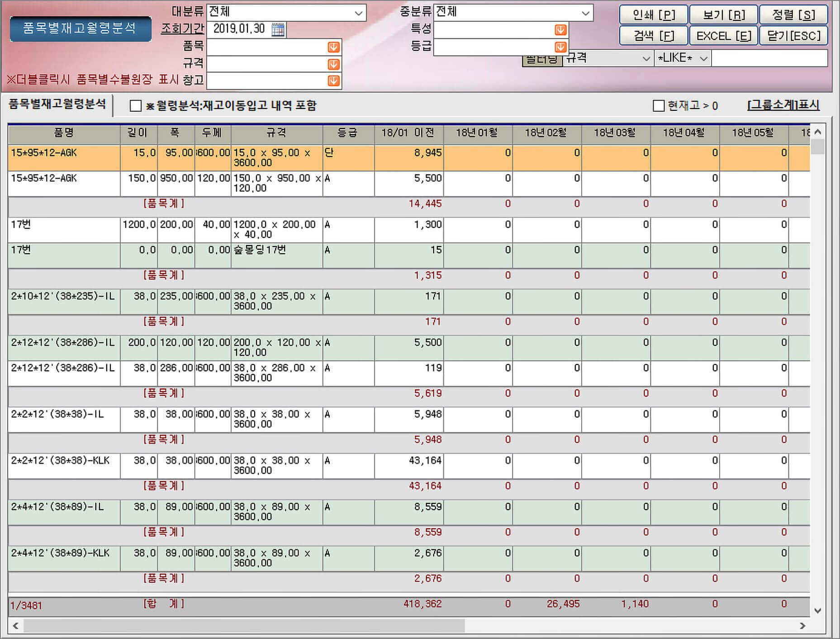Click the 보기 [R] view button

723,15
